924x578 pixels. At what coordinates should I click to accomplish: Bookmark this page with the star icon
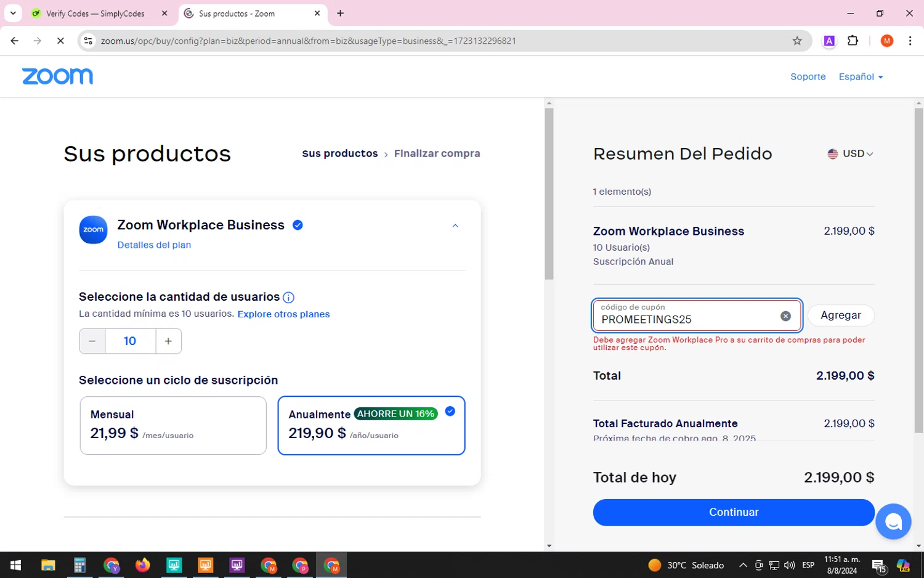point(797,41)
